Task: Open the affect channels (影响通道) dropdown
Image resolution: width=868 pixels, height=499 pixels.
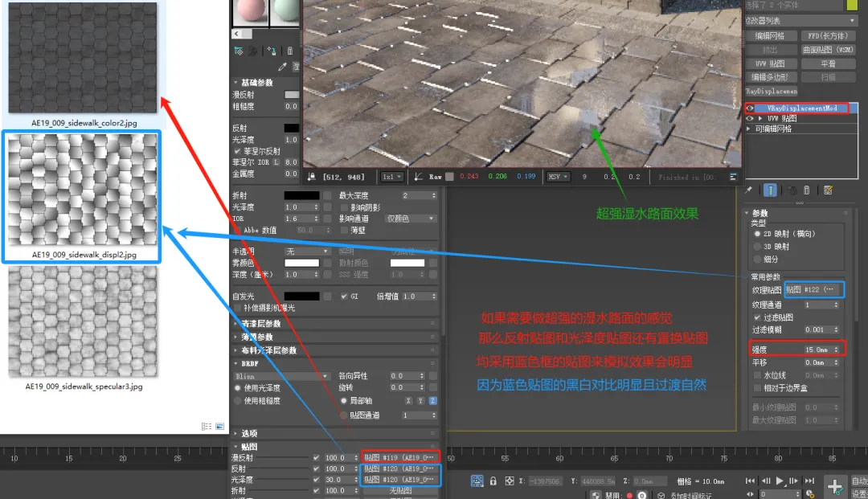Action: point(410,219)
